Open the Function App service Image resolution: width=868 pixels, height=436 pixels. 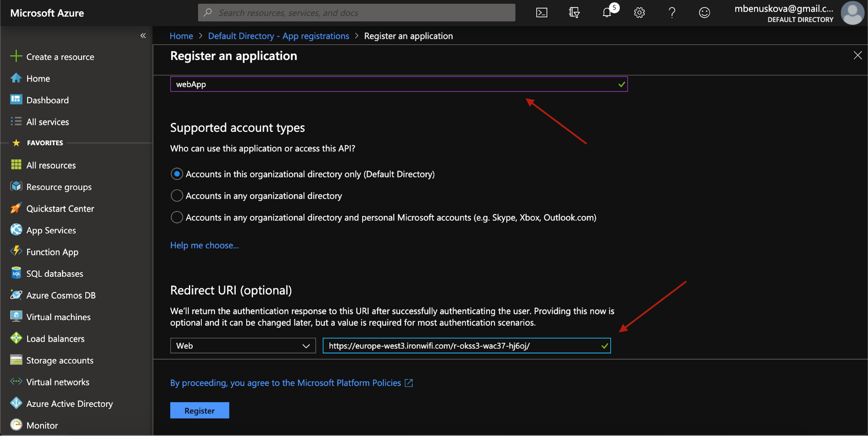click(52, 252)
